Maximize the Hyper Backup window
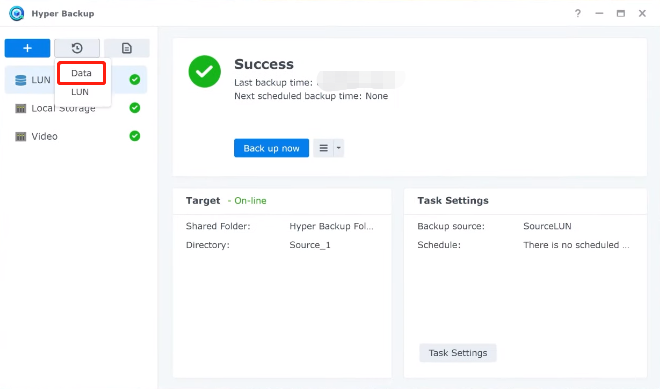This screenshot has width=660, height=389. pos(621,13)
